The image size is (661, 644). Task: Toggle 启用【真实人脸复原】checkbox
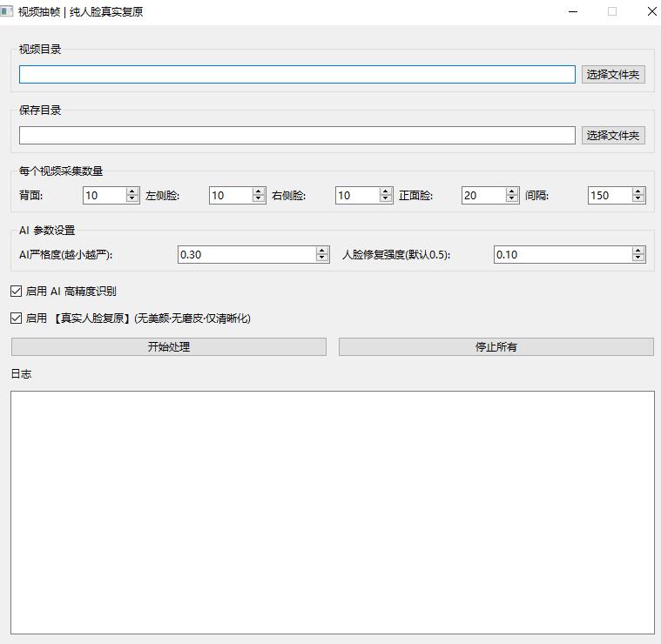tap(16, 318)
